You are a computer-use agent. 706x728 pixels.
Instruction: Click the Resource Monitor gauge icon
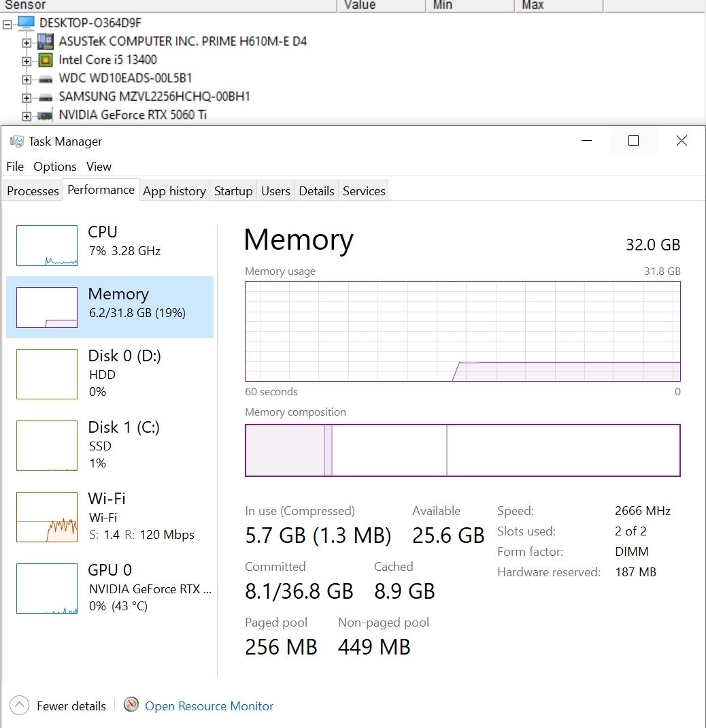click(131, 705)
